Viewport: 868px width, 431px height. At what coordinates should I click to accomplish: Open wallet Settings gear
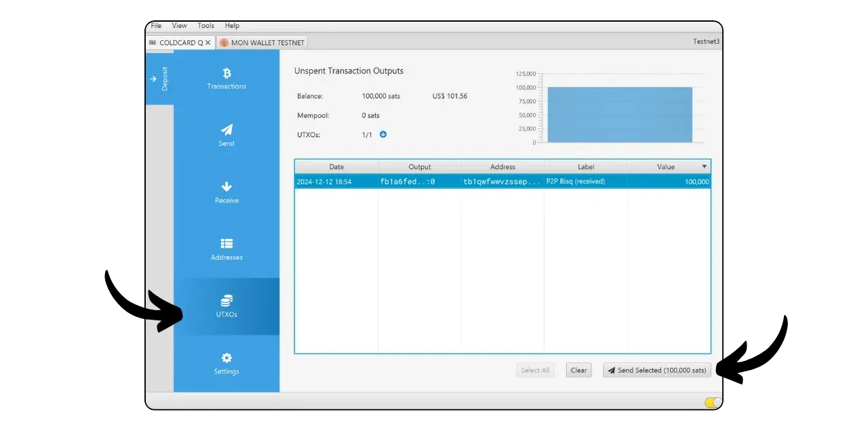point(226,363)
